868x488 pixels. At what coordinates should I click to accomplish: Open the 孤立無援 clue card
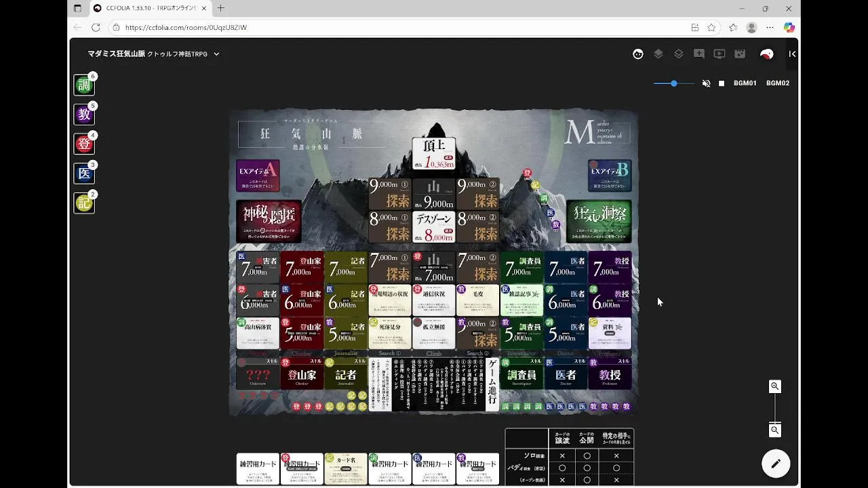(x=434, y=333)
